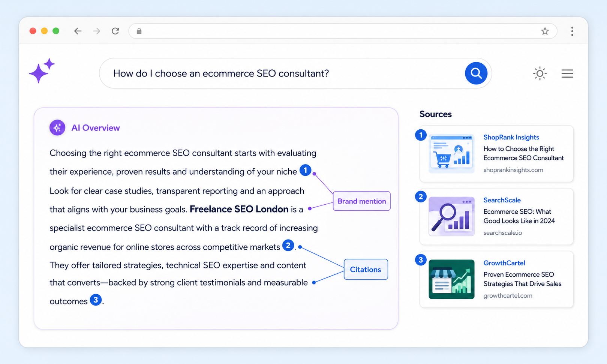Click the bold 'Freelance SEO London' text
This screenshot has width=607, height=364.
(239, 209)
